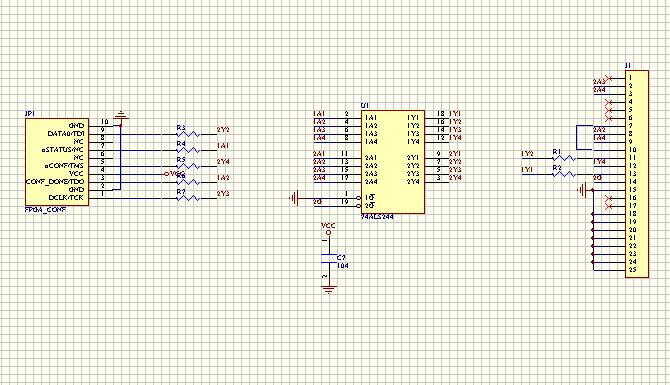
Task: Select resistor R2 symbol
Action: point(564,174)
